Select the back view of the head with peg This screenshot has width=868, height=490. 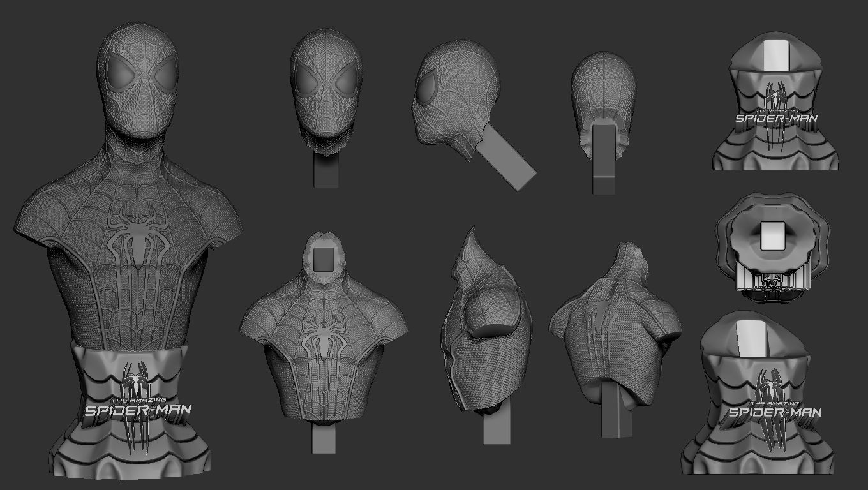pos(603,123)
